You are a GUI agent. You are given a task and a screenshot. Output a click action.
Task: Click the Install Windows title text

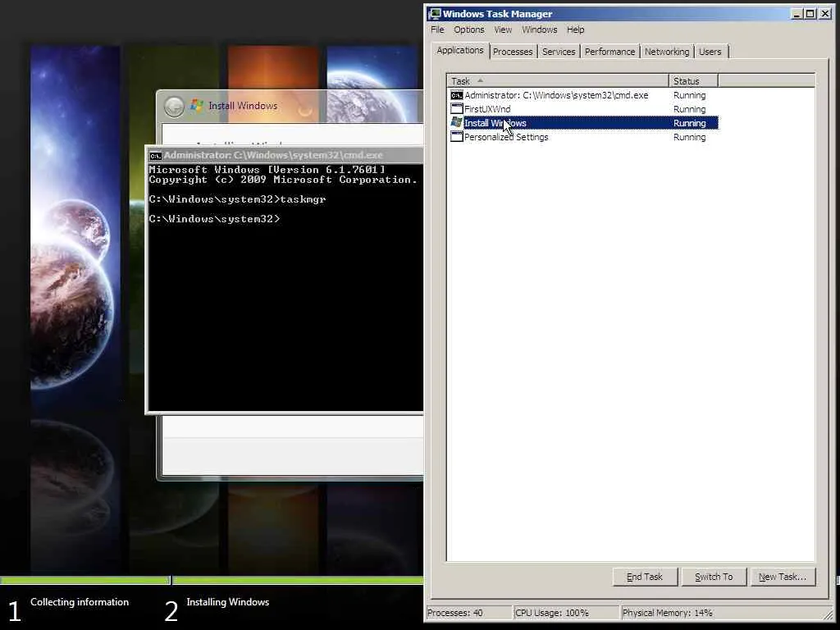pos(243,106)
